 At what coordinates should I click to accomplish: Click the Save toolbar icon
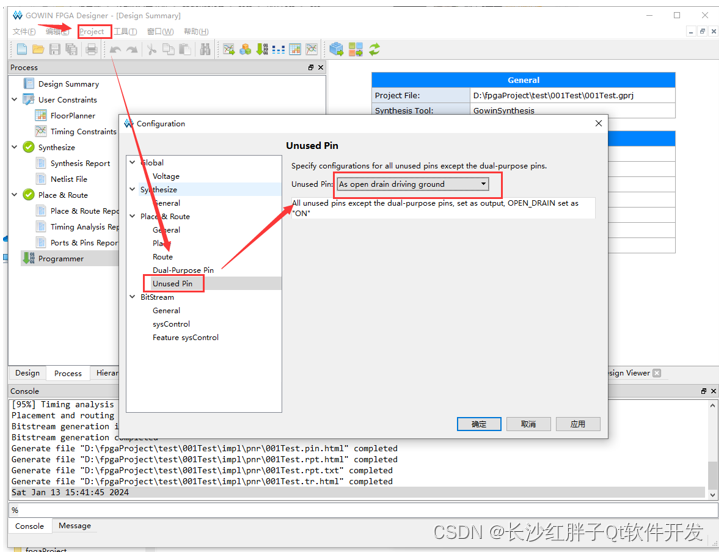coord(55,49)
